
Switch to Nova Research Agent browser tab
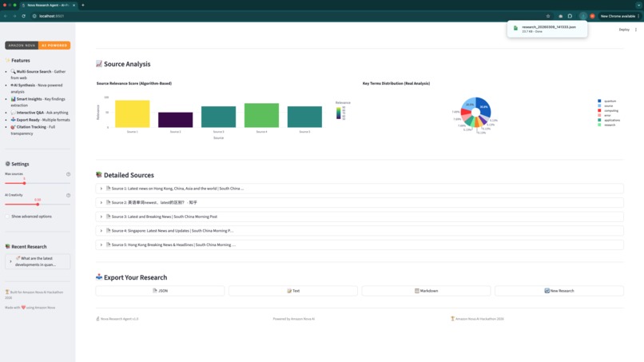pos(47,5)
